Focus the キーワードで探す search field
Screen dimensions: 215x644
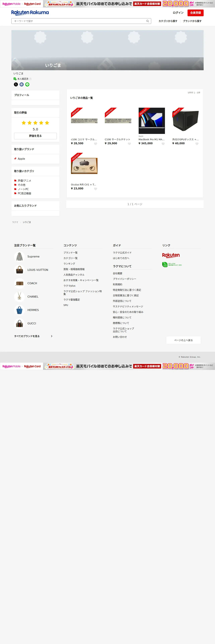click(81, 21)
